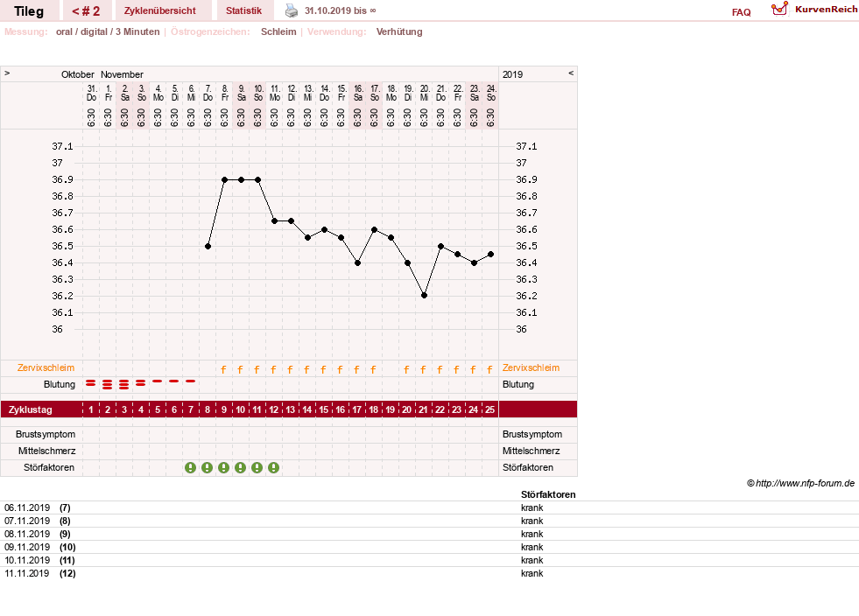Click cycle day number 14 in Zyklustag row
Viewport: 859px width, 616px height.
(x=306, y=409)
